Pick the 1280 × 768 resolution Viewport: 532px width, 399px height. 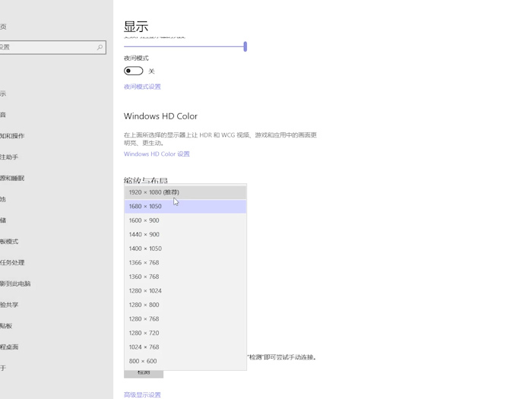coord(185,319)
